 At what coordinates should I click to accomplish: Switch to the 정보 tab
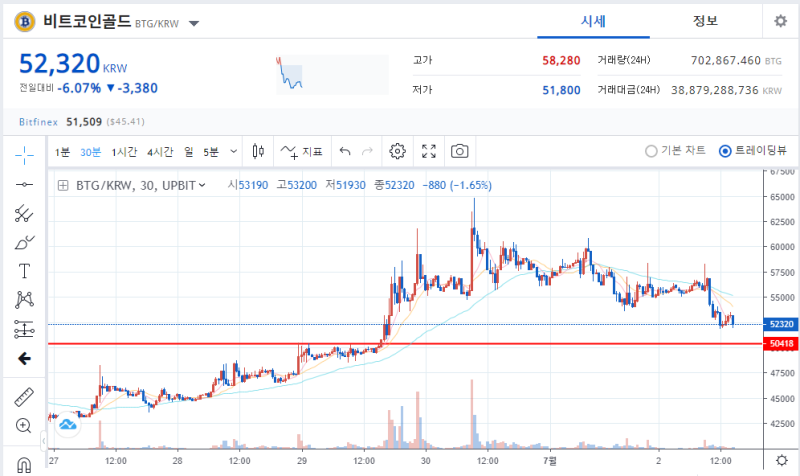706,21
